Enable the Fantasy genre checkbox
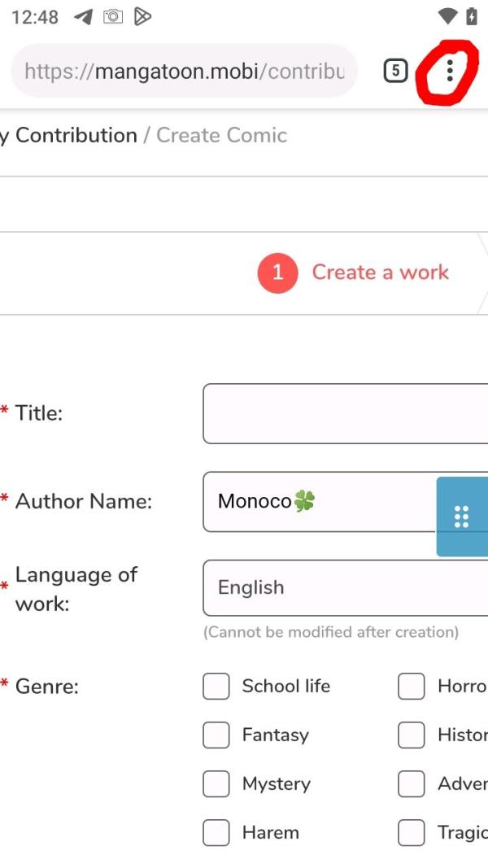488x868 pixels. (x=216, y=735)
